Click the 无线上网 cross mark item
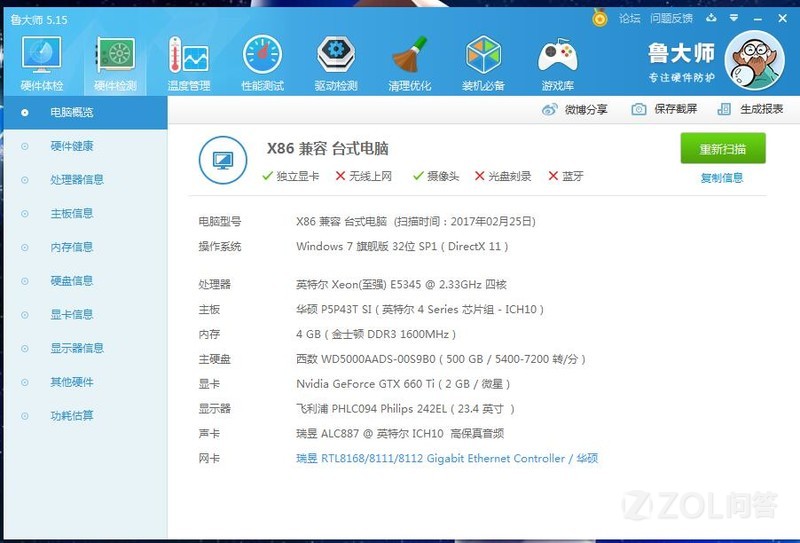The width and height of the screenshot is (800, 543). [364, 176]
